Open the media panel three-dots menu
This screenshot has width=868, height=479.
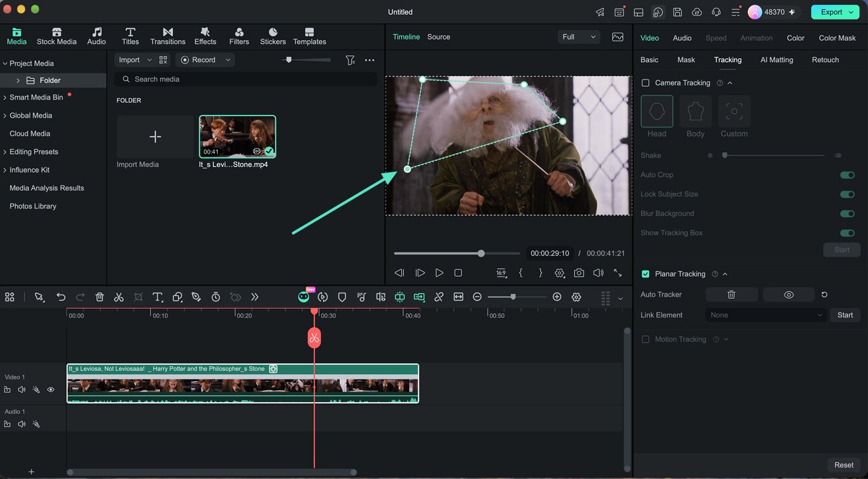tap(369, 60)
